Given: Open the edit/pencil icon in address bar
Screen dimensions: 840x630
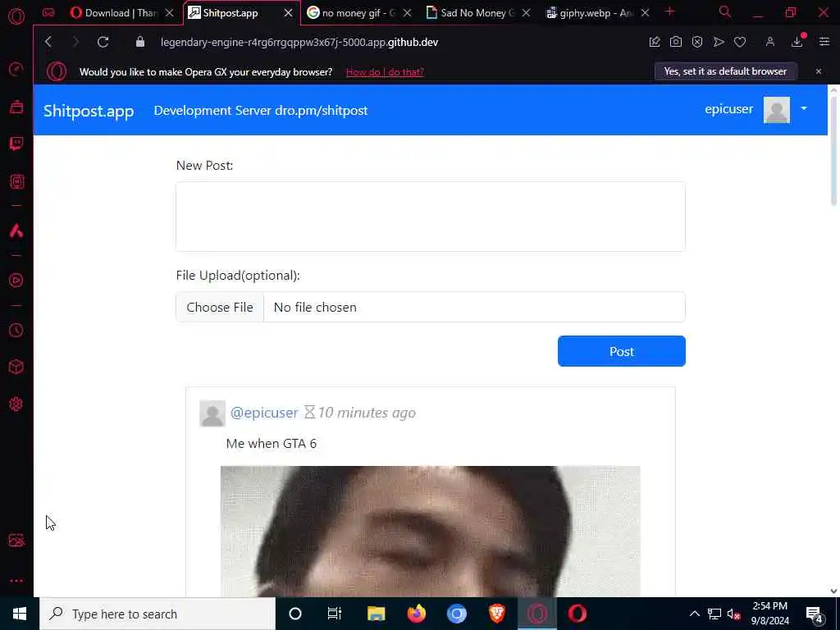Looking at the screenshot, I should point(655,42).
